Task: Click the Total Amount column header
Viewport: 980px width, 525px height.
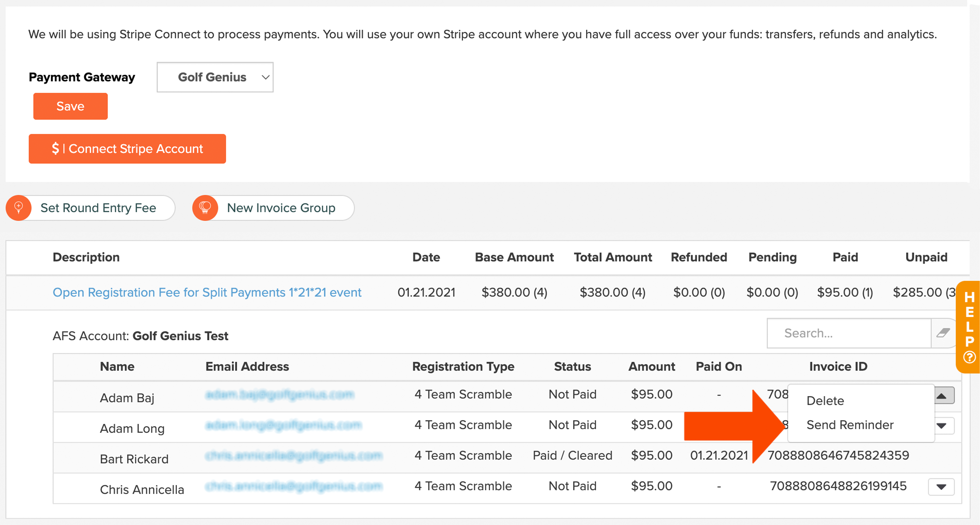Action: point(613,257)
